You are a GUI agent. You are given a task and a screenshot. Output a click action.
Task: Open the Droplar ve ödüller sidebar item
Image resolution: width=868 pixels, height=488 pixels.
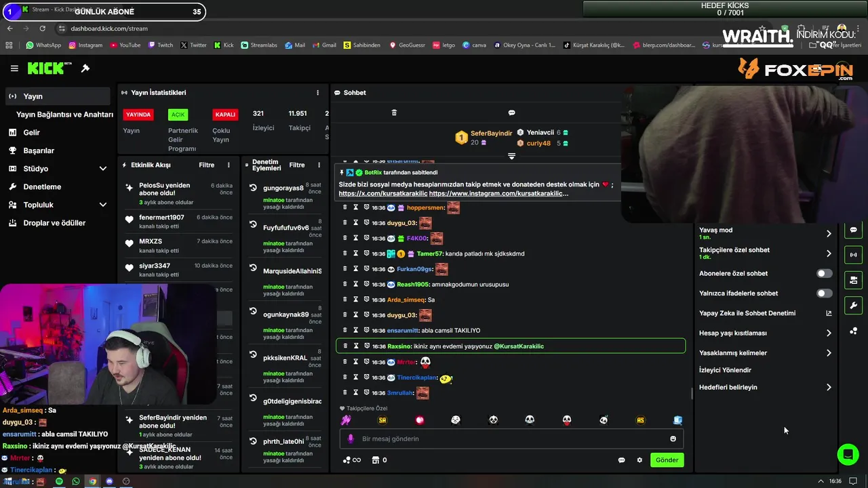click(x=58, y=223)
